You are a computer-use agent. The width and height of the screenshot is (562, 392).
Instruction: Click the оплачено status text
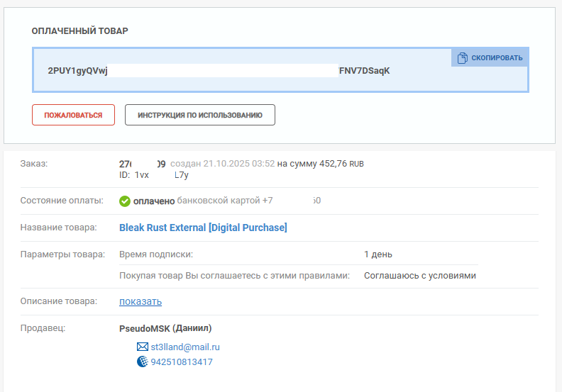(x=154, y=201)
